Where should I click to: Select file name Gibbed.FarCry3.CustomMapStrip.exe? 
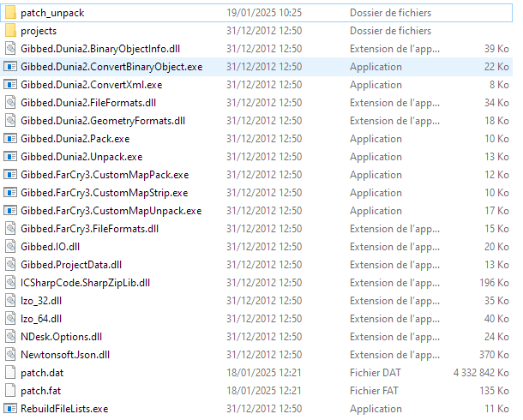[x=105, y=193]
